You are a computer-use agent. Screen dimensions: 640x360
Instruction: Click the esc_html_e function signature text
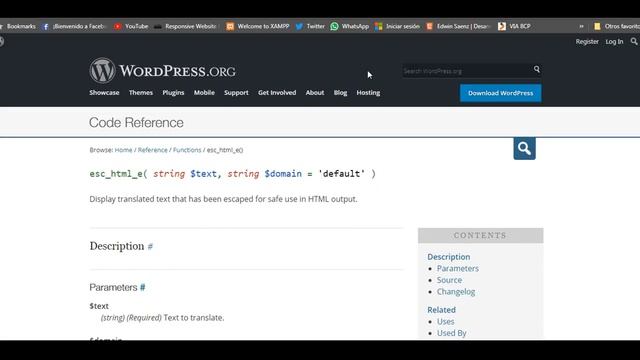232,174
